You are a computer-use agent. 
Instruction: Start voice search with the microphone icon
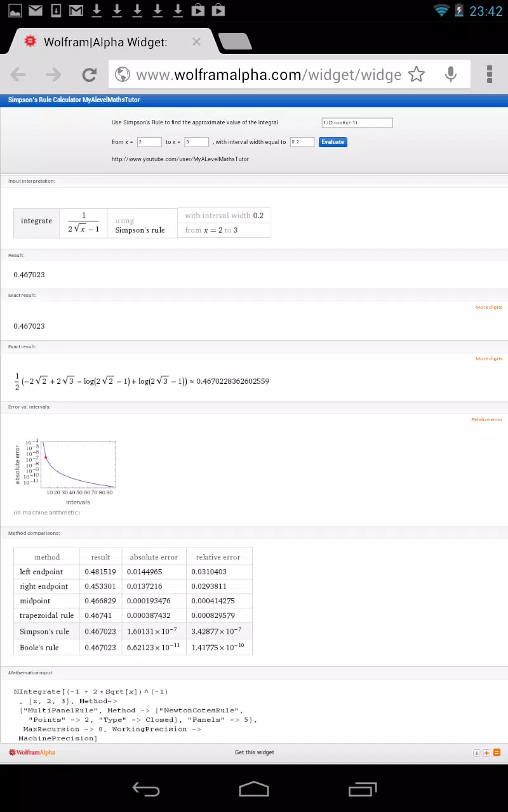(451, 75)
